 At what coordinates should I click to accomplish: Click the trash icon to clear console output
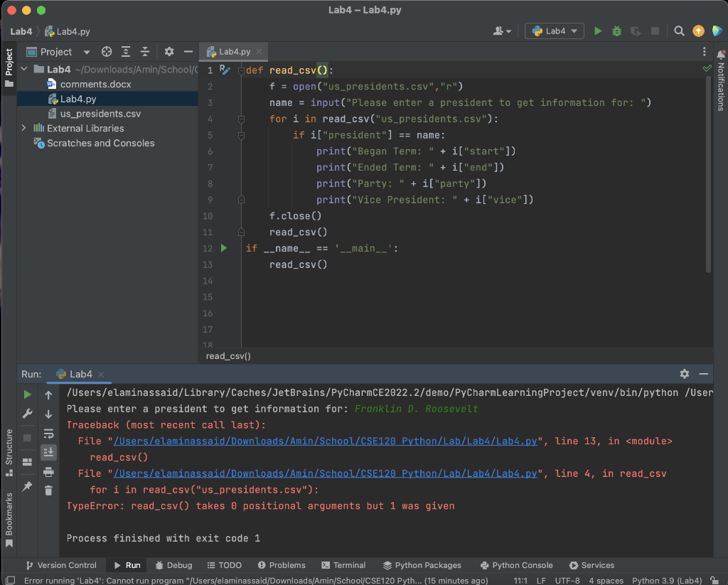click(48, 490)
